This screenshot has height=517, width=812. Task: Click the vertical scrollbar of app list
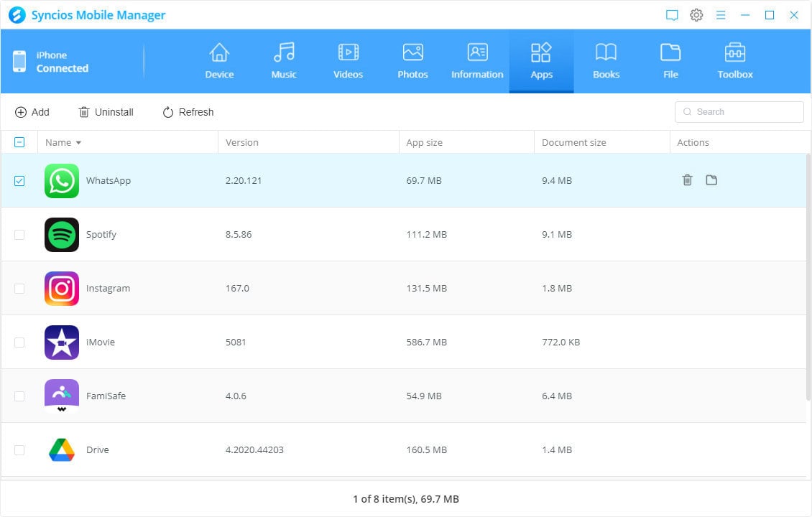click(x=808, y=277)
